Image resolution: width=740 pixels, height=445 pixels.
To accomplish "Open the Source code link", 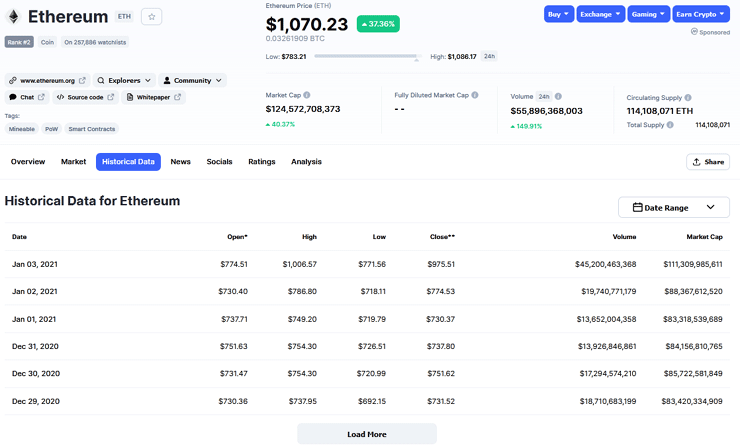I will click(85, 97).
